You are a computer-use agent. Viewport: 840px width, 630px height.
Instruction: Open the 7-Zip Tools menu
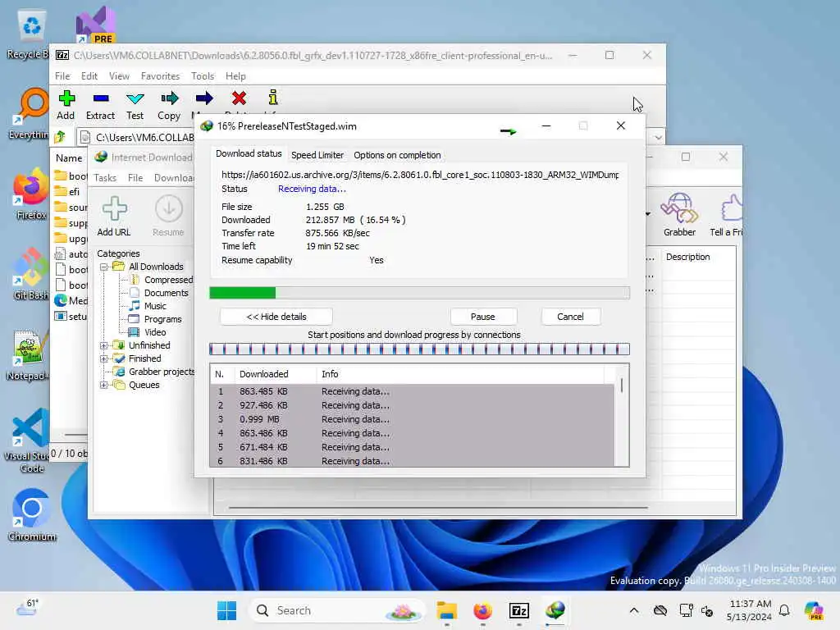coord(203,76)
